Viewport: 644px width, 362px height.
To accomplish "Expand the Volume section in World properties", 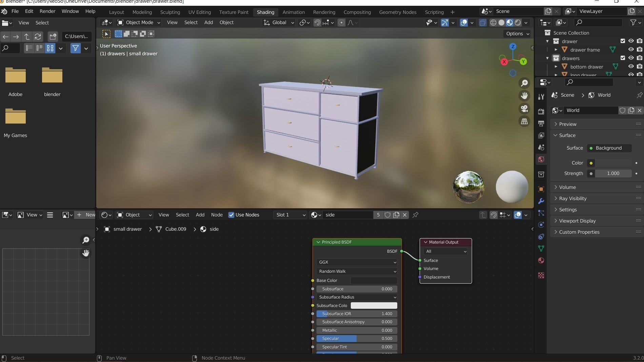I will pyautogui.click(x=556, y=187).
